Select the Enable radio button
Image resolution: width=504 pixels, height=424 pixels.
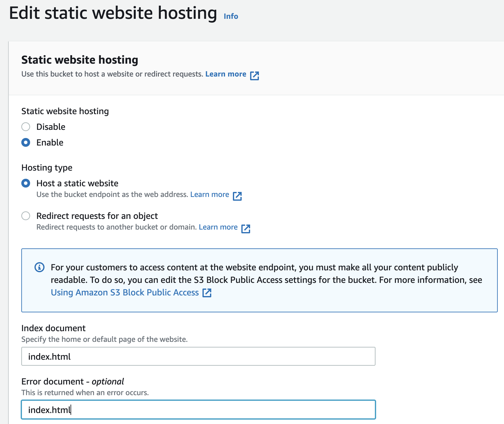coord(26,142)
